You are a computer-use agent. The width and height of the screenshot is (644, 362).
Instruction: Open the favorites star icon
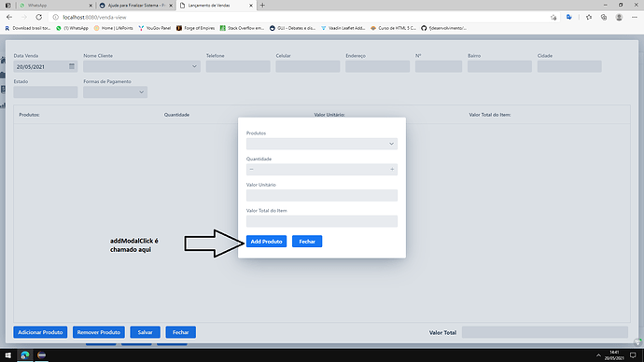tap(589, 17)
